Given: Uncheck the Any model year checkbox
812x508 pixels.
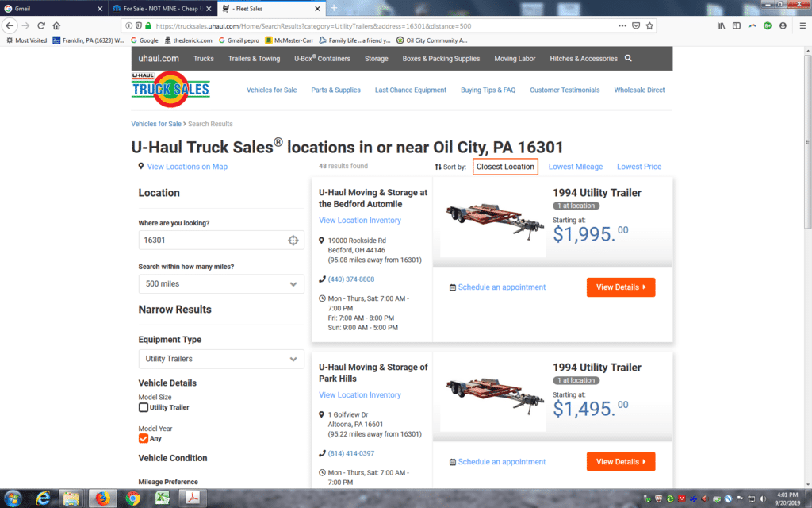Looking at the screenshot, I should (144, 438).
